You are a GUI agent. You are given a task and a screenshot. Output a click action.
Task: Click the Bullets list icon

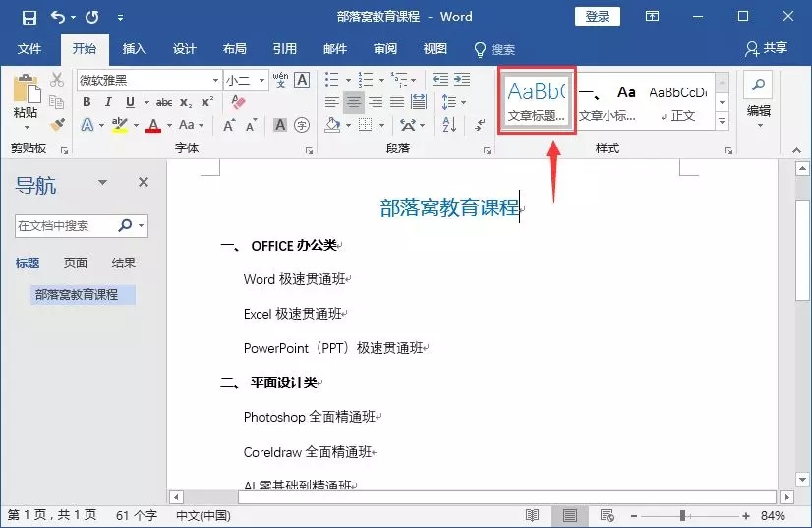(x=332, y=80)
